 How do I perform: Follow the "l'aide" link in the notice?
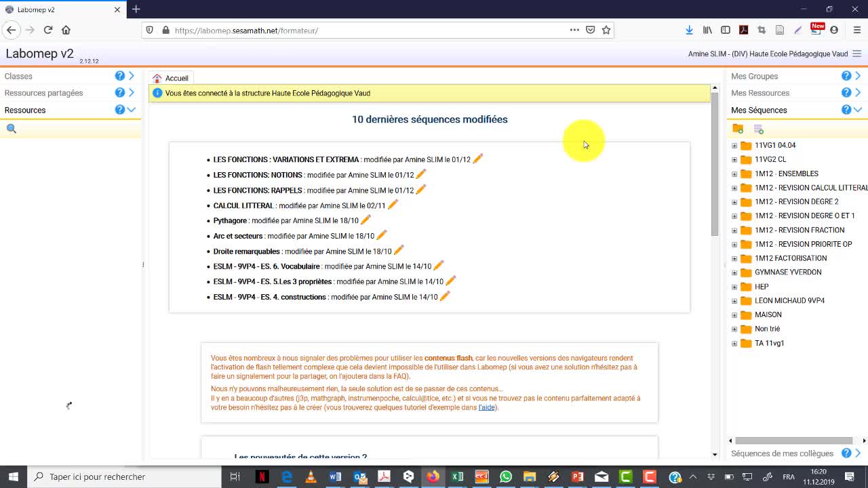487,407
